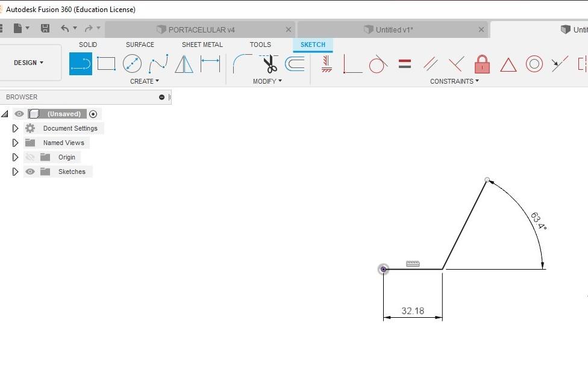
Task: Select the Sketches tree item
Action: tap(72, 172)
